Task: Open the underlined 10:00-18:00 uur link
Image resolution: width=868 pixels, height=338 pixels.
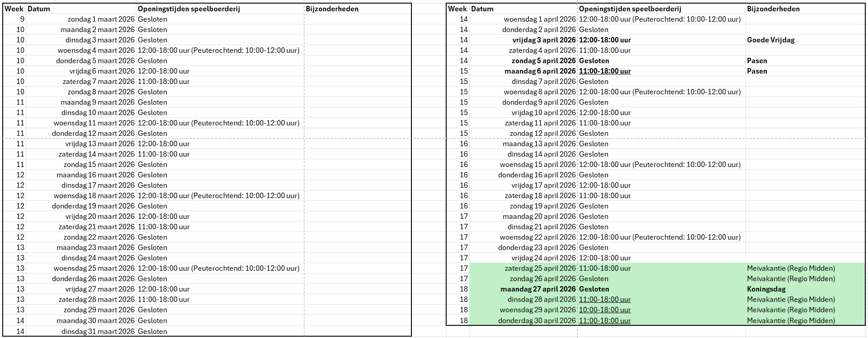Action: pos(605,310)
